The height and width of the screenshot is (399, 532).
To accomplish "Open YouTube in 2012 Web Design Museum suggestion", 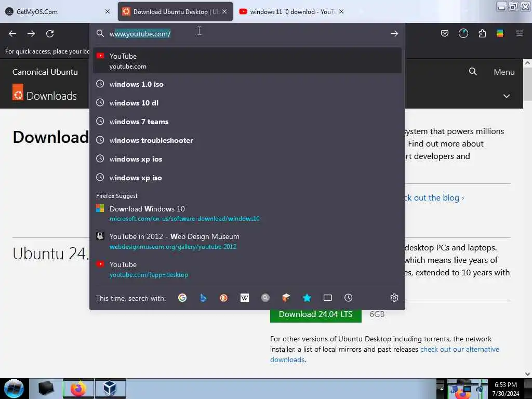I will pos(247,241).
